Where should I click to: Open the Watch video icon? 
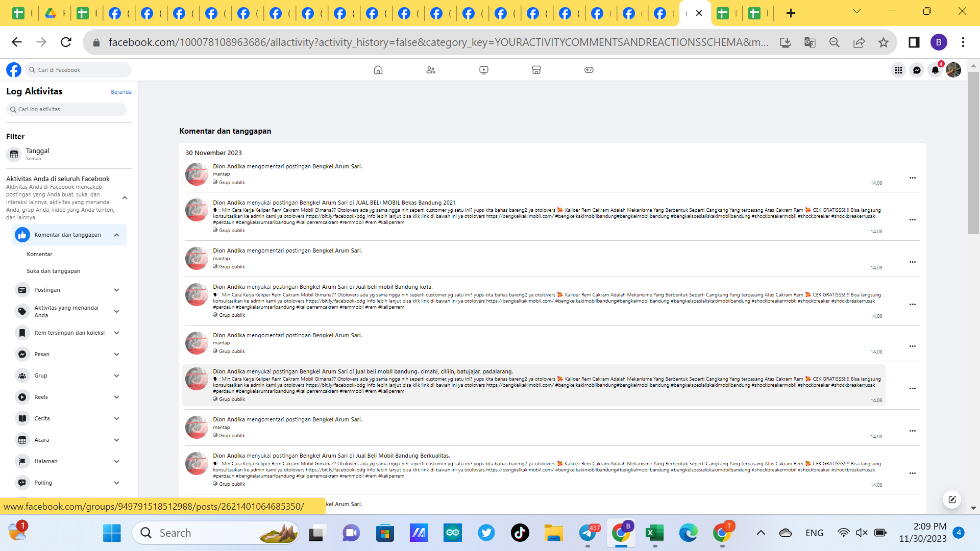[x=483, y=70]
